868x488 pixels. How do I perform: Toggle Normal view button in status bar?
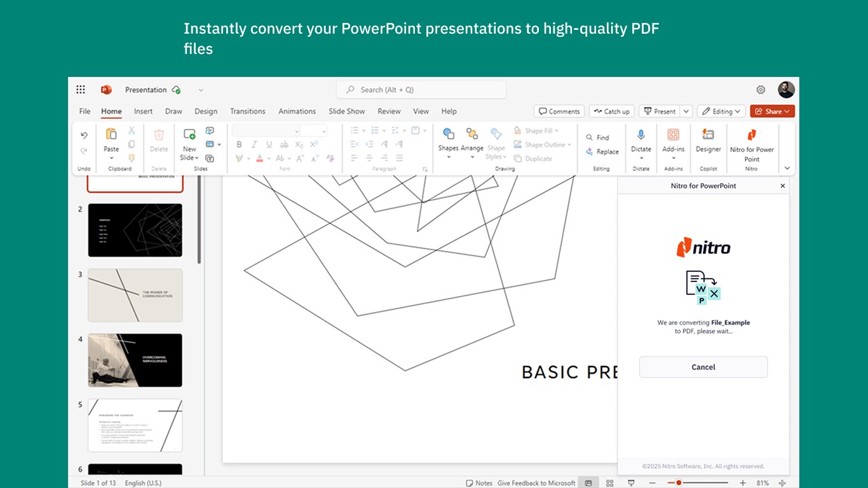pyautogui.click(x=588, y=483)
